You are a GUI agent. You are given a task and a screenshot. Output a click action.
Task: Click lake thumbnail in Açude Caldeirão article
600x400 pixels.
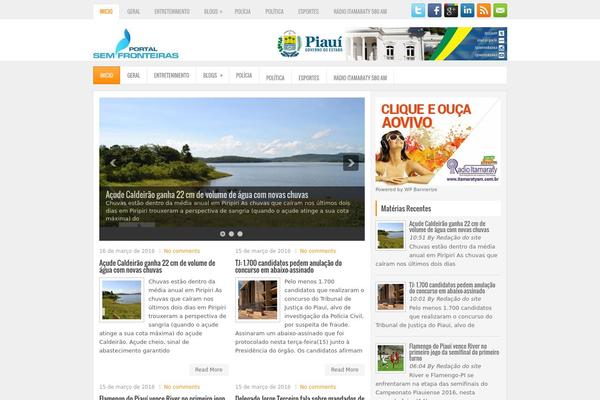click(x=121, y=300)
